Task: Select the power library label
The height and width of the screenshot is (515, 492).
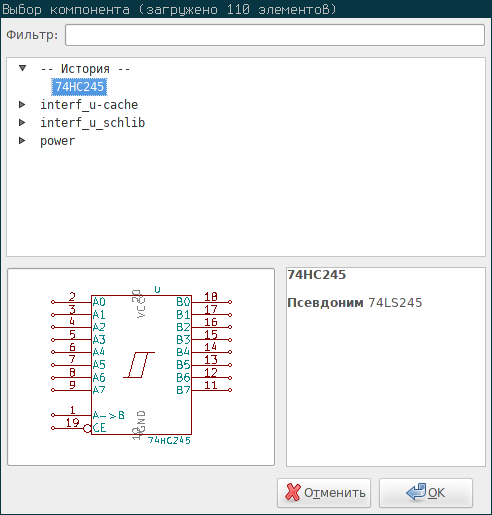Action: 58,141
